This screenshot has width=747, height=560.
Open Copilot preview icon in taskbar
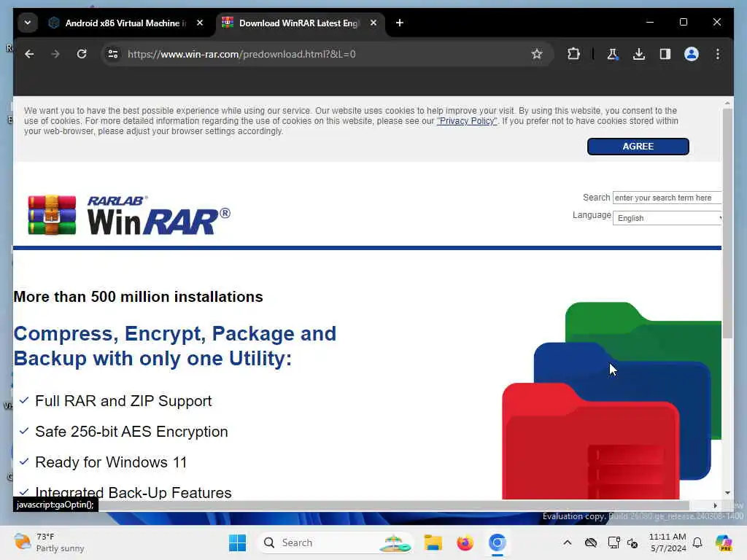click(724, 542)
